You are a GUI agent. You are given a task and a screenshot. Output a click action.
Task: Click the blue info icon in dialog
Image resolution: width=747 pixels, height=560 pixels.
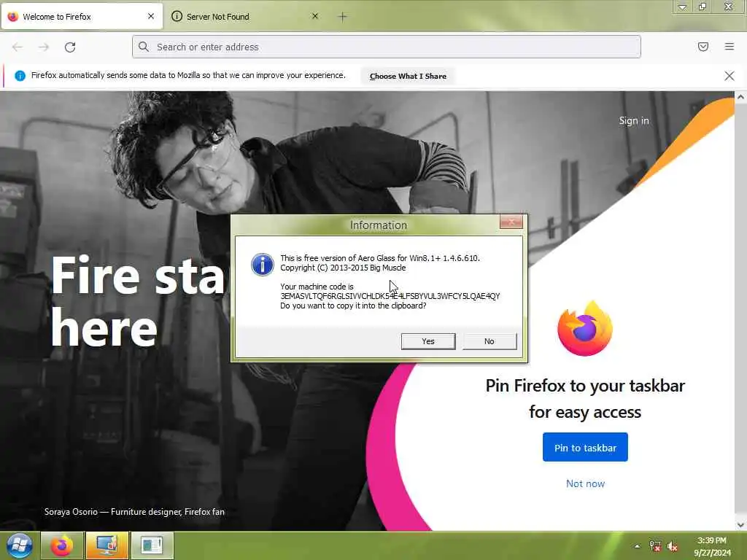click(263, 265)
